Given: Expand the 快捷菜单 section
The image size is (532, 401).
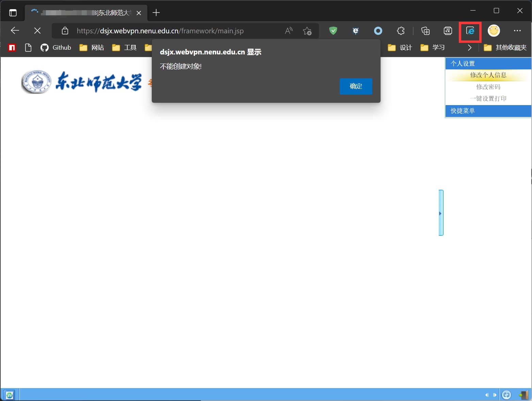Looking at the screenshot, I should point(488,111).
